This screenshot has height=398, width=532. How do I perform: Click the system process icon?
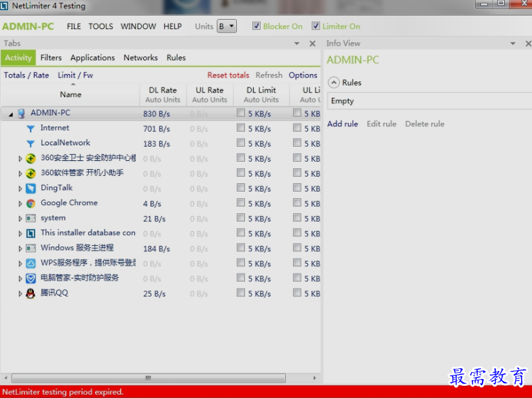point(31,218)
